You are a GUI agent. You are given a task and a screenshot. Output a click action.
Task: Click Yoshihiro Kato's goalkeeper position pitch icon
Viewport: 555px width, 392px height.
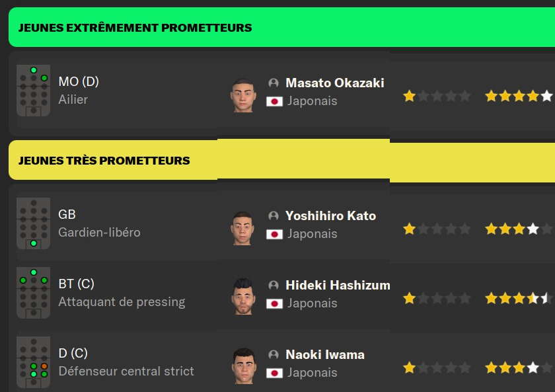pyautogui.click(x=33, y=223)
